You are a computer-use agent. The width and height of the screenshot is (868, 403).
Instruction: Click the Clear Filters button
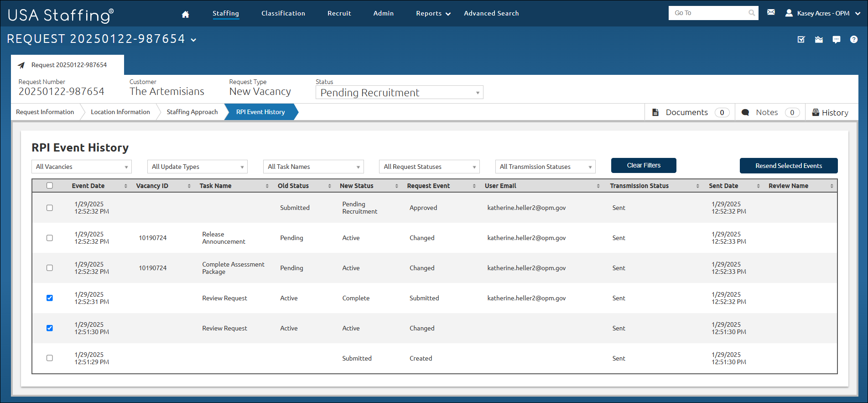(644, 165)
